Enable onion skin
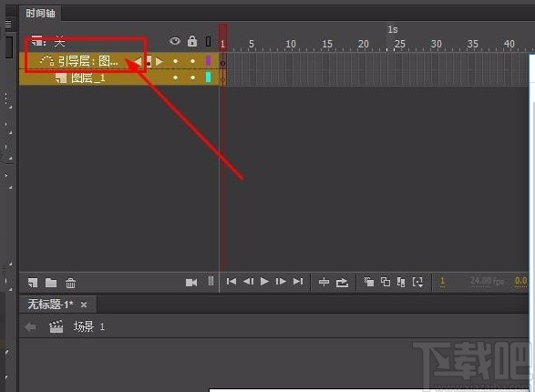 click(x=369, y=282)
